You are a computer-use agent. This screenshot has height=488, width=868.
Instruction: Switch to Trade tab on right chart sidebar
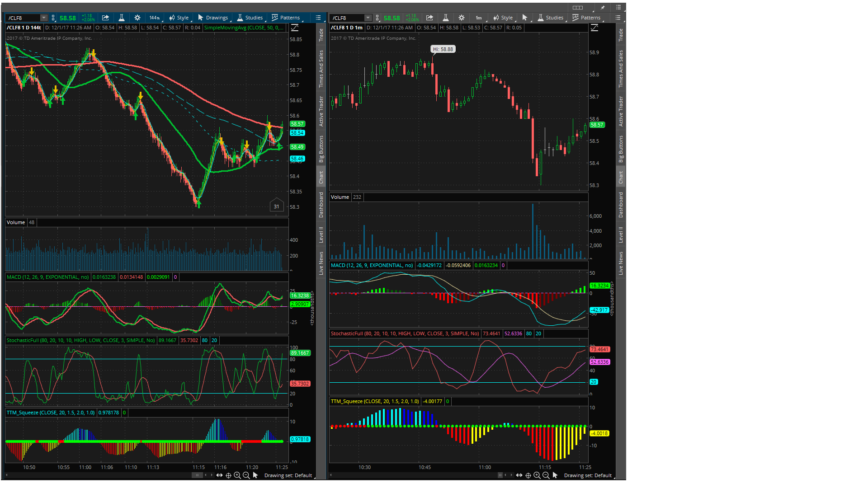click(621, 35)
